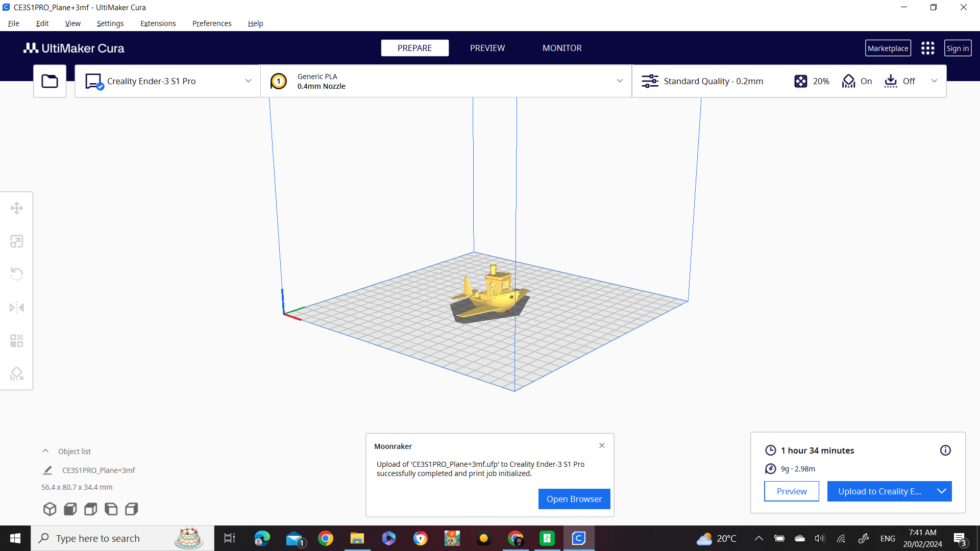Click the infill 20% icon
Viewport: 980px width, 551px height.
tap(801, 81)
